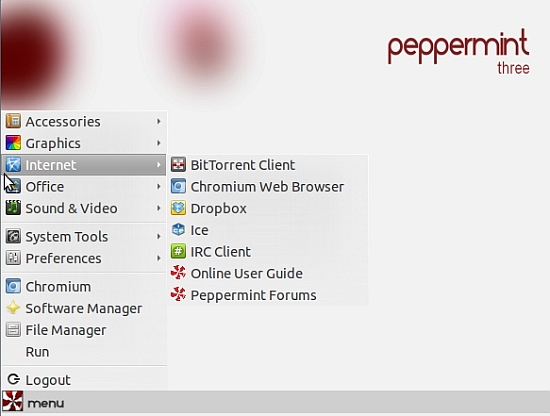Expand the Preferences submenu arrow

(x=159, y=258)
